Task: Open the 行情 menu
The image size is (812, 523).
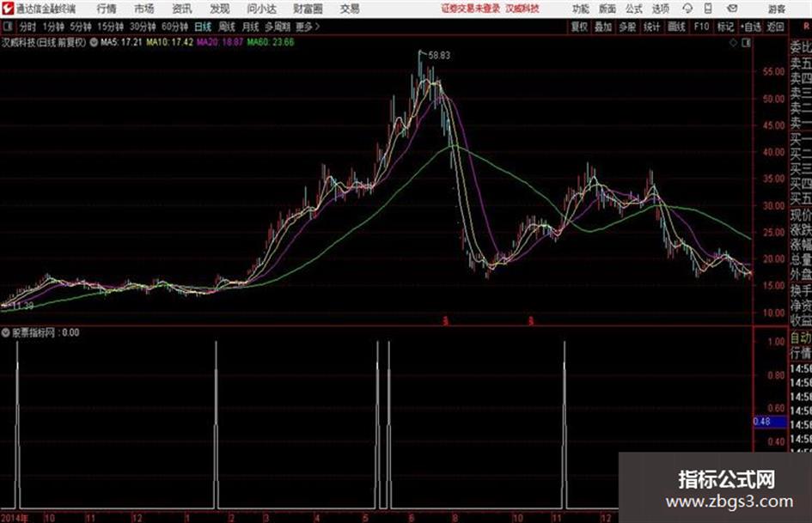Action: click(107, 9)
